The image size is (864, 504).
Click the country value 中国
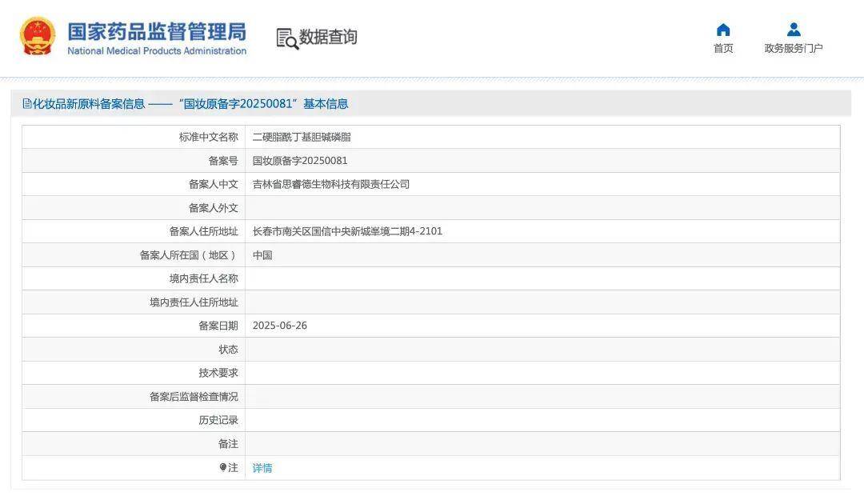(262, 255)
